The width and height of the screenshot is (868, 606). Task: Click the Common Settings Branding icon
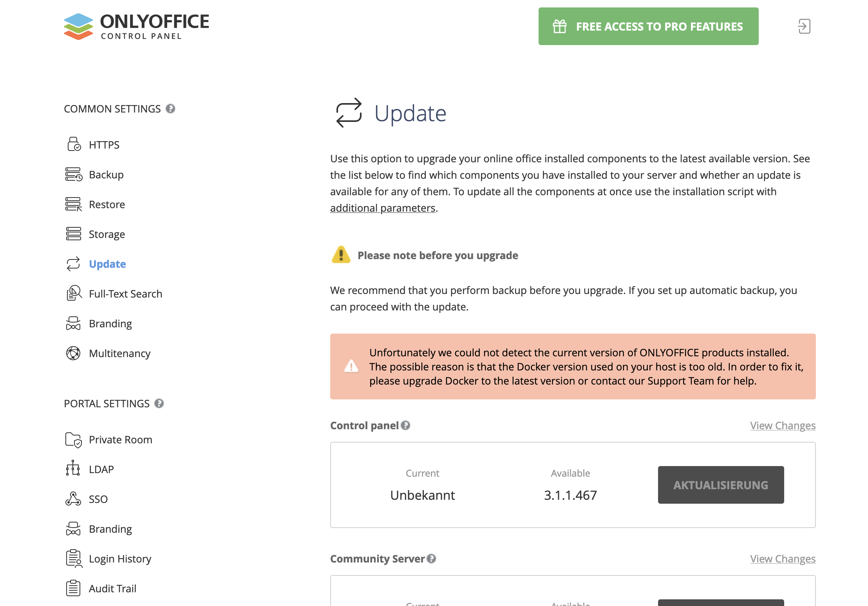tap(73, 323)
